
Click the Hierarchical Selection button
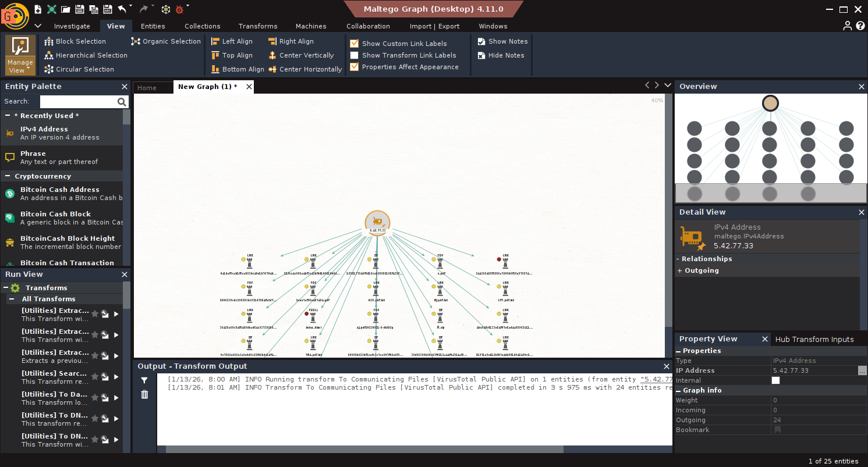(x=86, y=55)
